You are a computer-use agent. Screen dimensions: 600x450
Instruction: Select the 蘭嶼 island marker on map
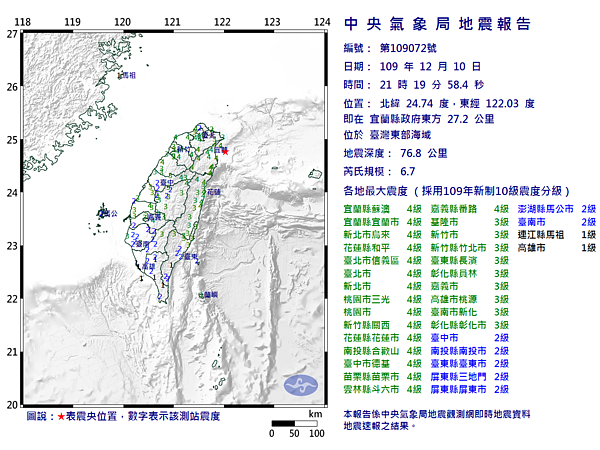(x=206, y=294)
